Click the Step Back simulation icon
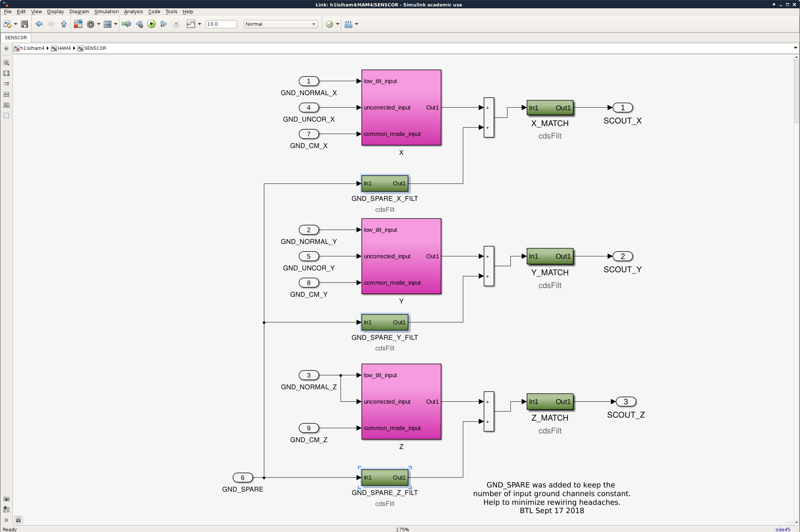 pyautogui.click(x=139, y=24)
